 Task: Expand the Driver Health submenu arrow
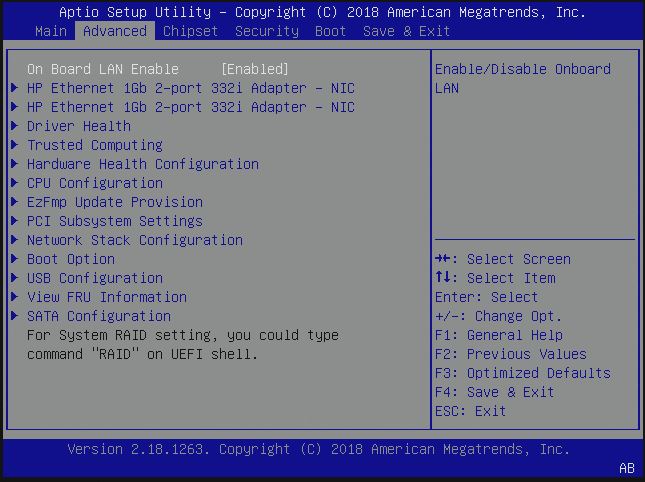tap(14, 126)
